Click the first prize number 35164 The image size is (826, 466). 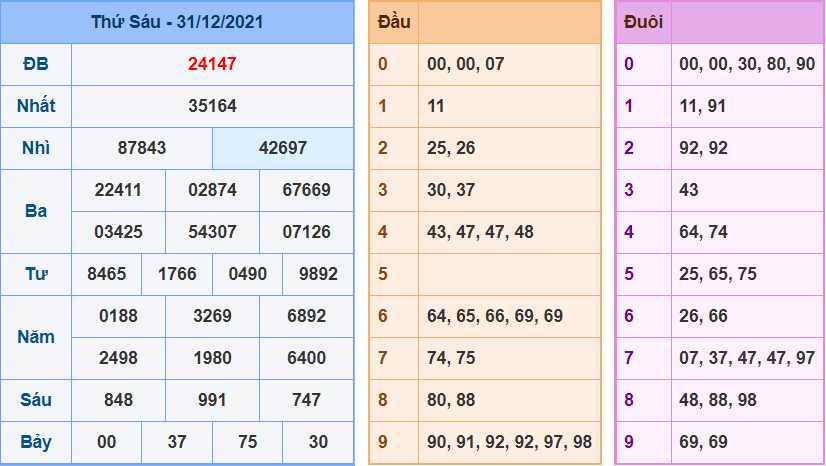pos(212,106)
